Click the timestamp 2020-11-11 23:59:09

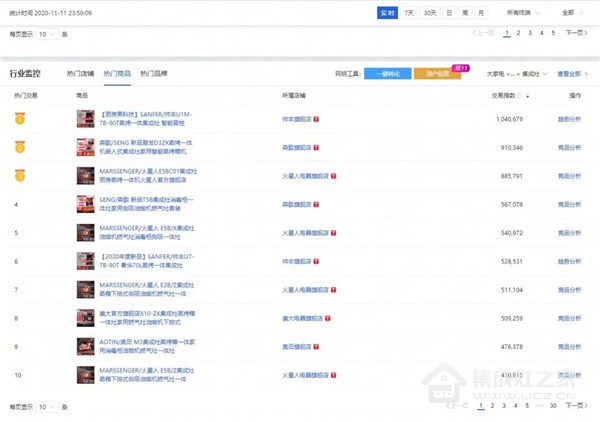[63, 13]
